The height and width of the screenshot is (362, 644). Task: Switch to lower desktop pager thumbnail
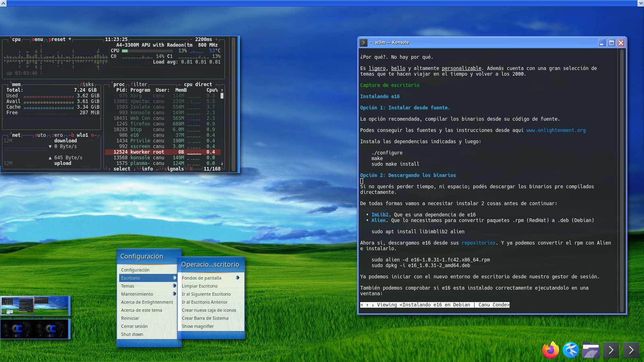tap(35, 329)
